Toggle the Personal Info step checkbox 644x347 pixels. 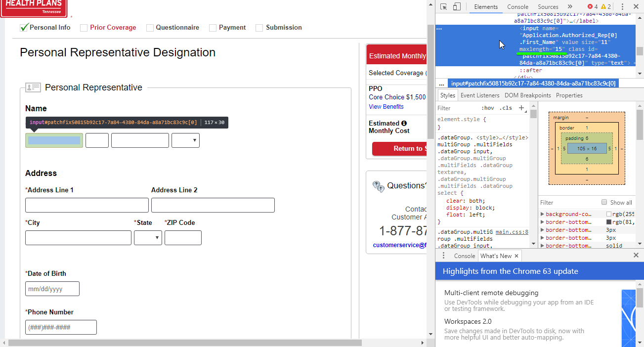point(24,27)
